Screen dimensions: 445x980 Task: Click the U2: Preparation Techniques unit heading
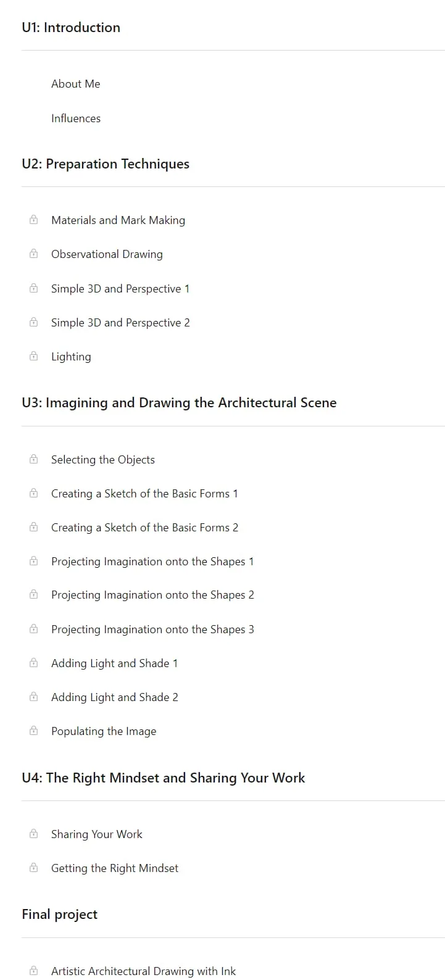[106, 164]
